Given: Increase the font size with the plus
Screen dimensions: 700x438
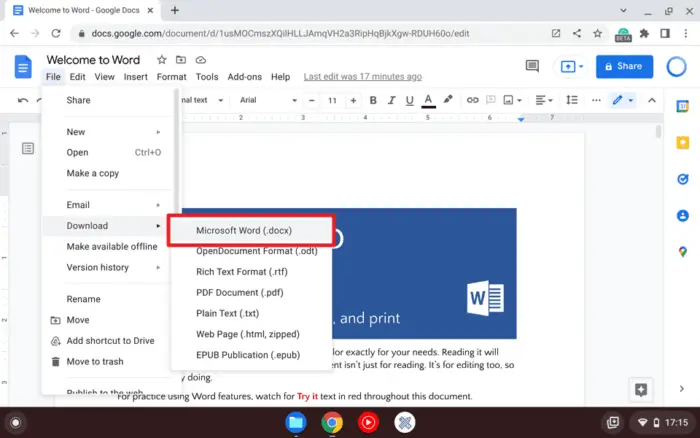Looking at the screenshot, I should pyautogui.click(x=353, y=100).
